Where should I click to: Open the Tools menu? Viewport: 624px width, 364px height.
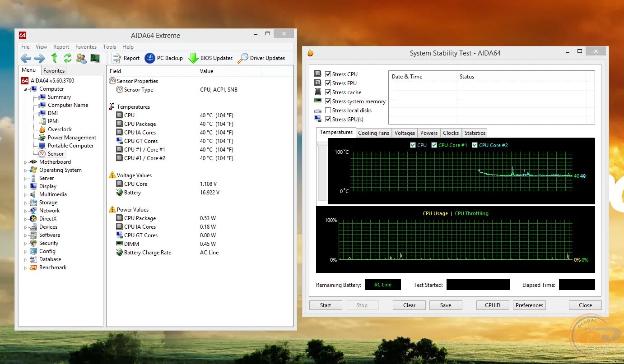pyautogui.click(x=109, y=47)
